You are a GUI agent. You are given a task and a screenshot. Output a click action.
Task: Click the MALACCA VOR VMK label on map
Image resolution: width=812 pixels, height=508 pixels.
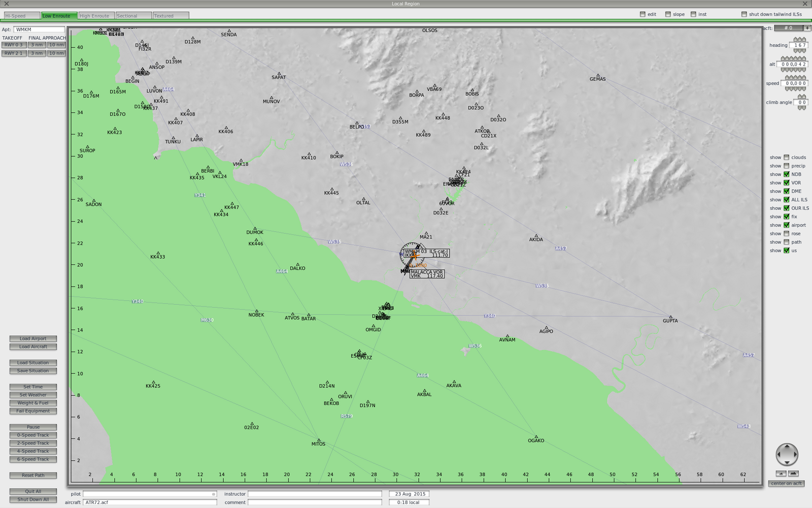pos(426,274)
